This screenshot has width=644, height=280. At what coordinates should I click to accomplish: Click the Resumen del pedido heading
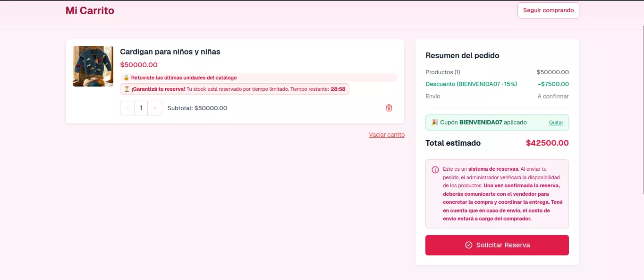click(x=462, y=55)
